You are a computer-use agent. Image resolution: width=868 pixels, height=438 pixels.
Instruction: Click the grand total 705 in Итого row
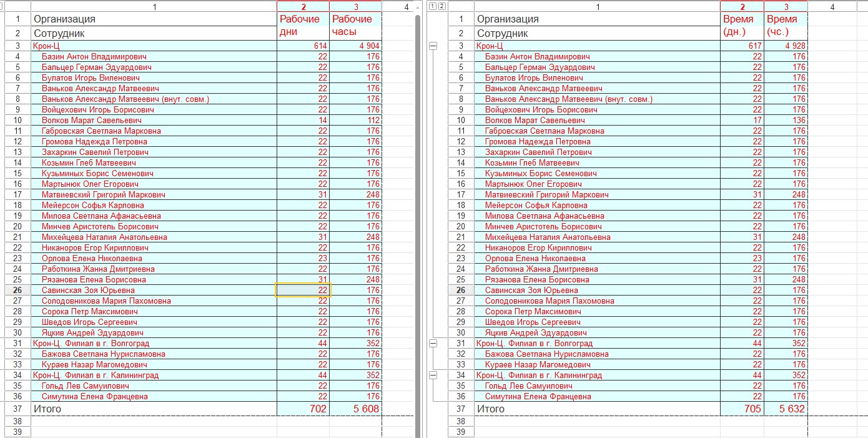(742, 409)
